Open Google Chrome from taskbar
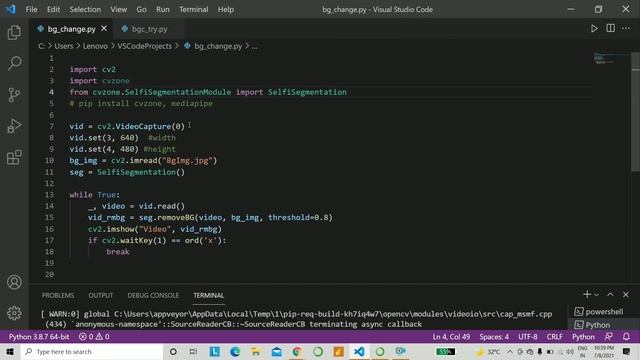640x360 pixels. pyautogui.click(x=297, y=351)
